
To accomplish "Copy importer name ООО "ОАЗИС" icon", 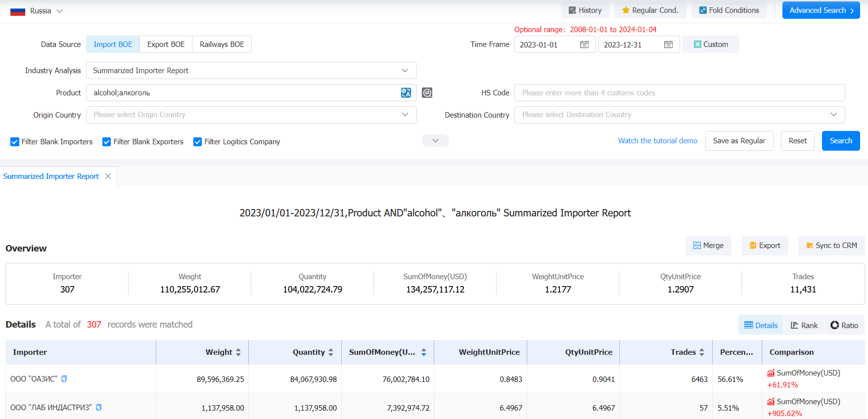I will pyautogui.click(x=64, y=379).
